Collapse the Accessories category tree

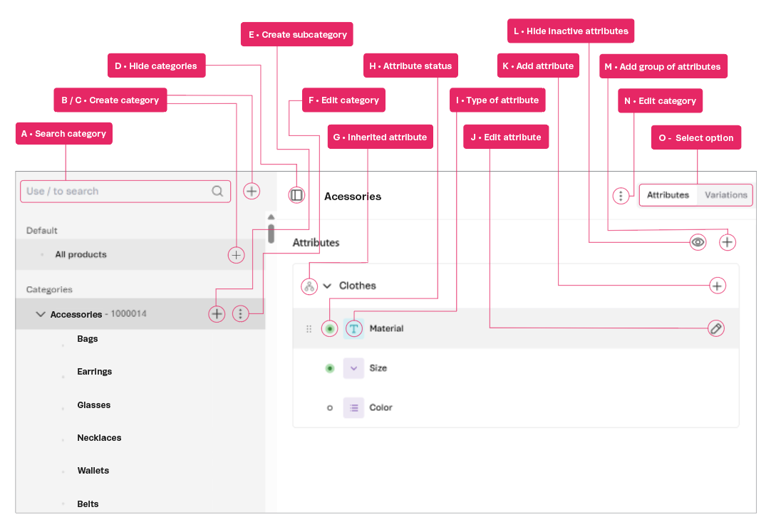(41, 314)
